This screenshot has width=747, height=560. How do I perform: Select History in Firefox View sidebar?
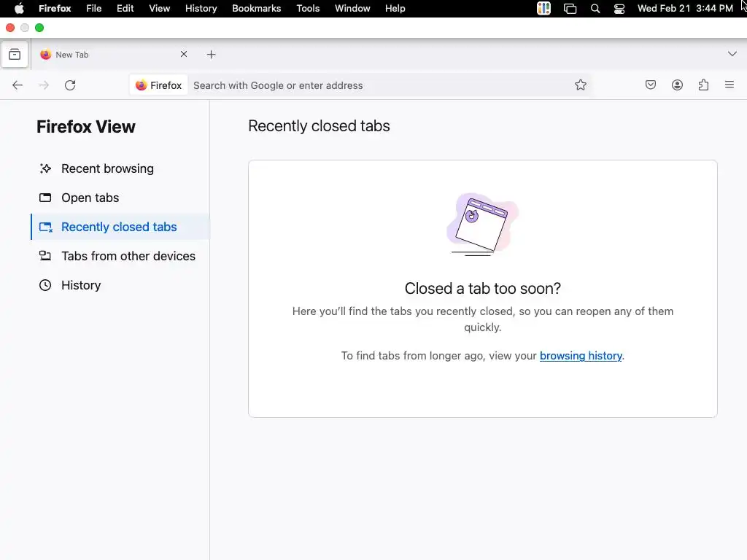[x=120, y=285]
